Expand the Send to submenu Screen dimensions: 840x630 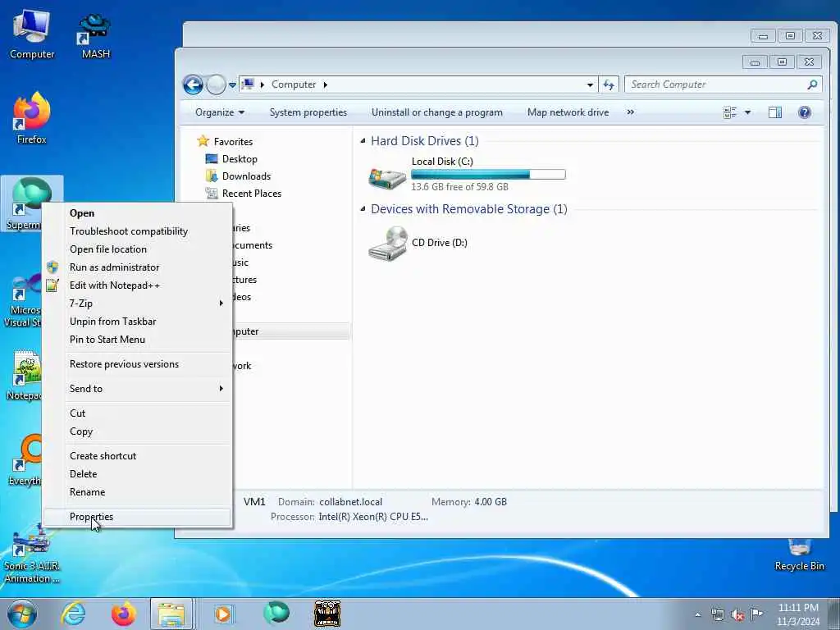pyautogui.click(x=221, y=388)
